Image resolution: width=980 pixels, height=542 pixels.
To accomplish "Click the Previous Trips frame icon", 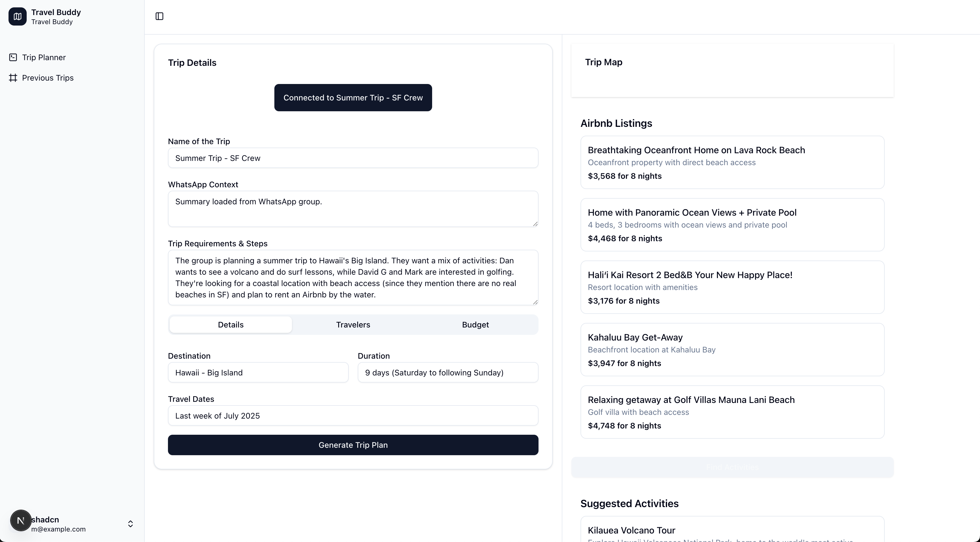I will pos(13,78).
